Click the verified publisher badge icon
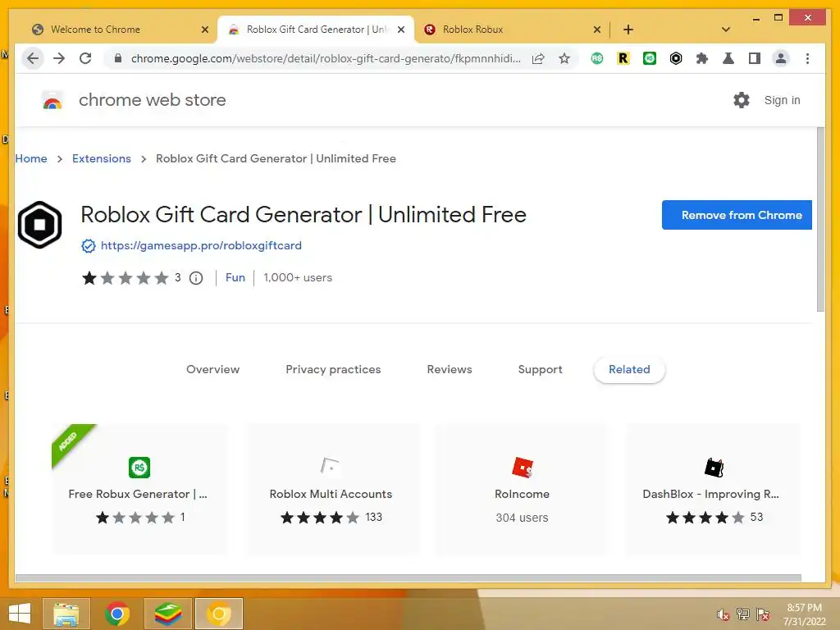Screen dimensions: 840x630 click(89, 246)
